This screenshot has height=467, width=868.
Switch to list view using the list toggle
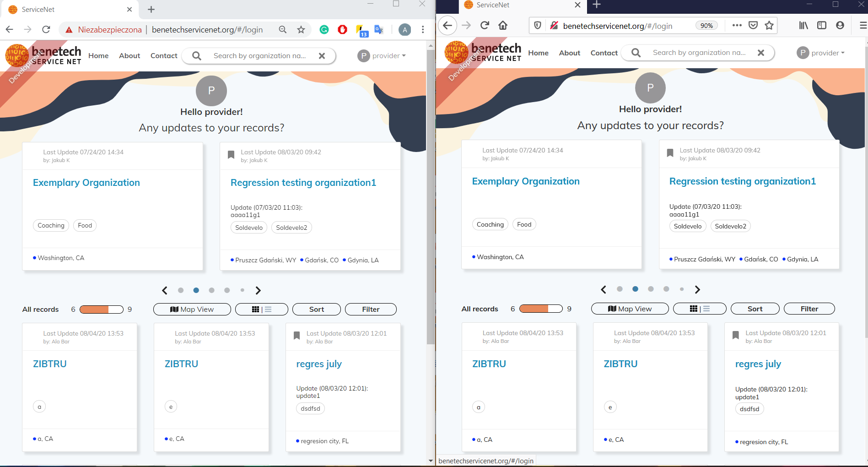pos(268,309)
